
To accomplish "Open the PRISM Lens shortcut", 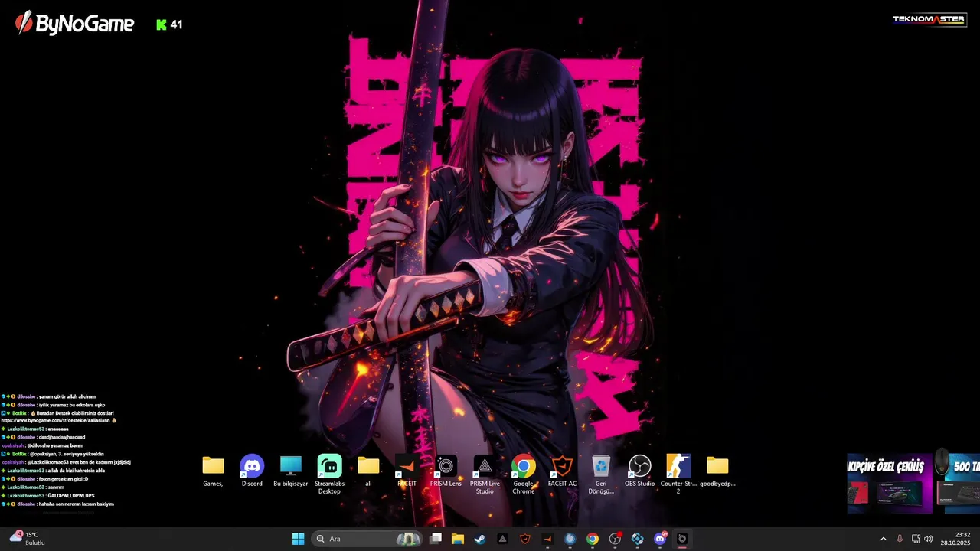I will click(446, 471).
